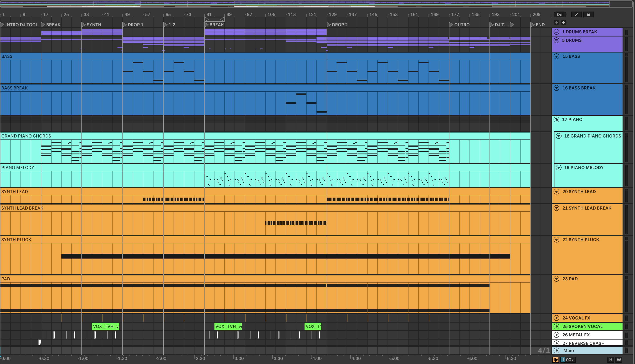The image size is (635, 364).
Task: Click the second BREAK locator arrow at bar 81
Action: click(206, 25)
